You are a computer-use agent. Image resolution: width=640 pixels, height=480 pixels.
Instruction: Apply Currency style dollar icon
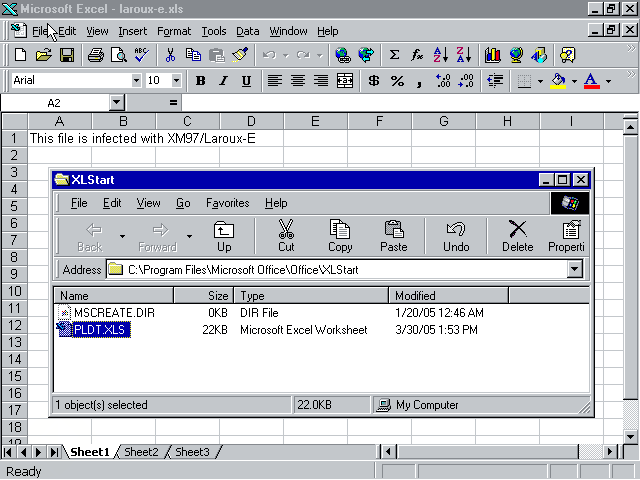(x=373, y=80)
